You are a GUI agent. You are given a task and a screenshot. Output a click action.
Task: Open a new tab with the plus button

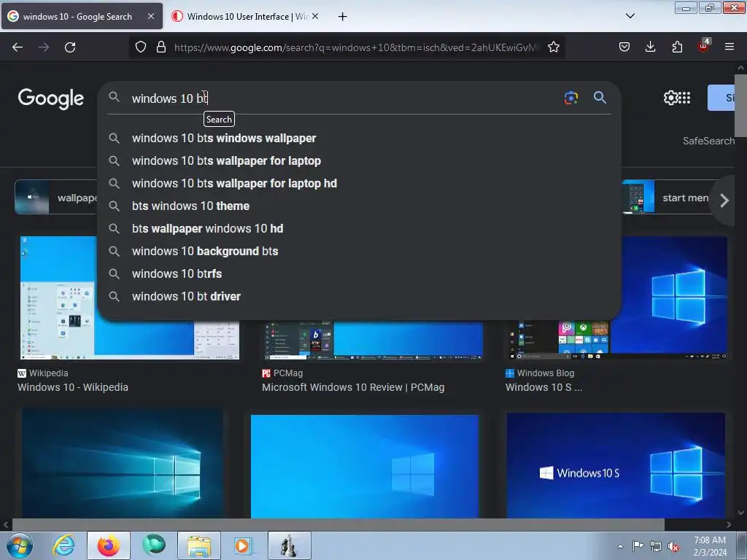pyautogui.click(x=342, y=17)
